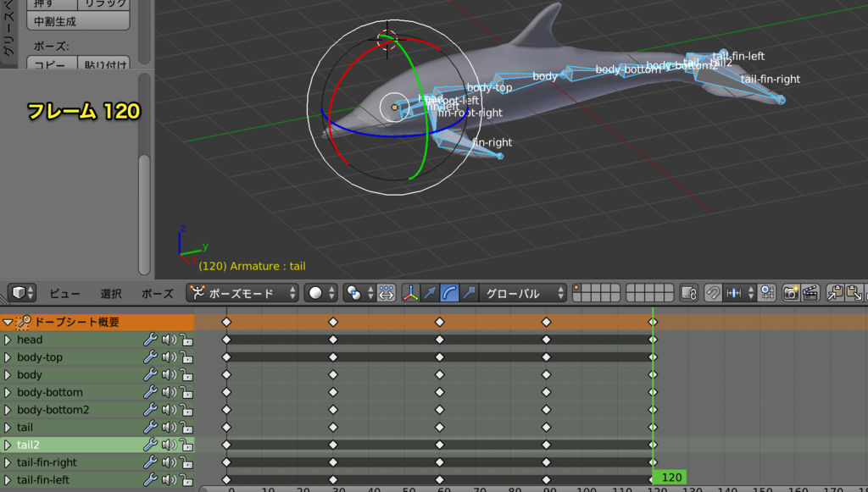Expand the head channel

coord(8,340)
